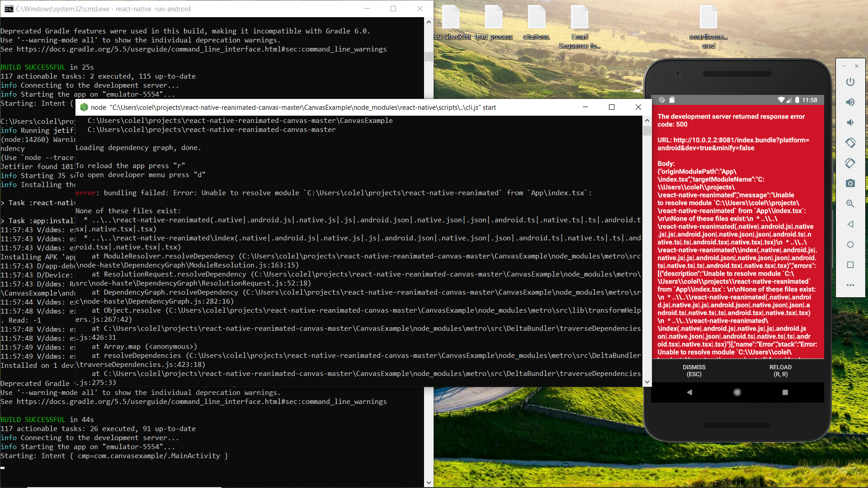Open emulator extended controls three-dots menu

coord(850,285)
